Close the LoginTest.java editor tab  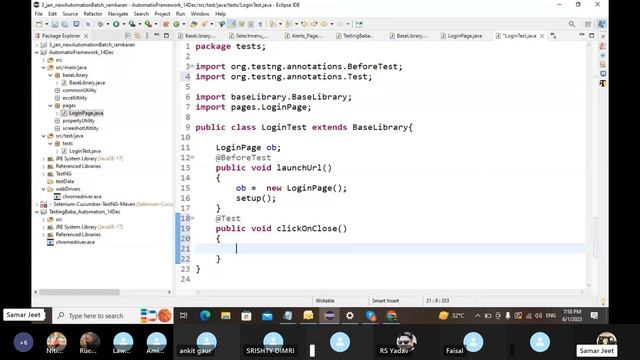542,36
